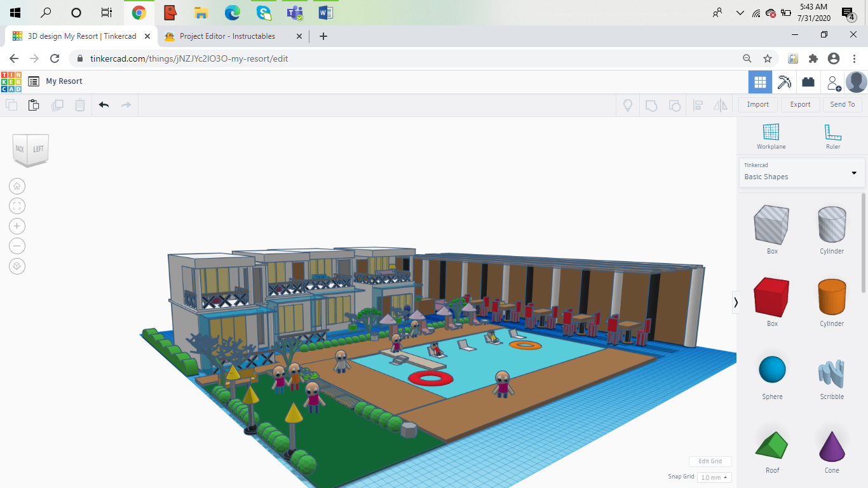Open the notification center icon

848,13
